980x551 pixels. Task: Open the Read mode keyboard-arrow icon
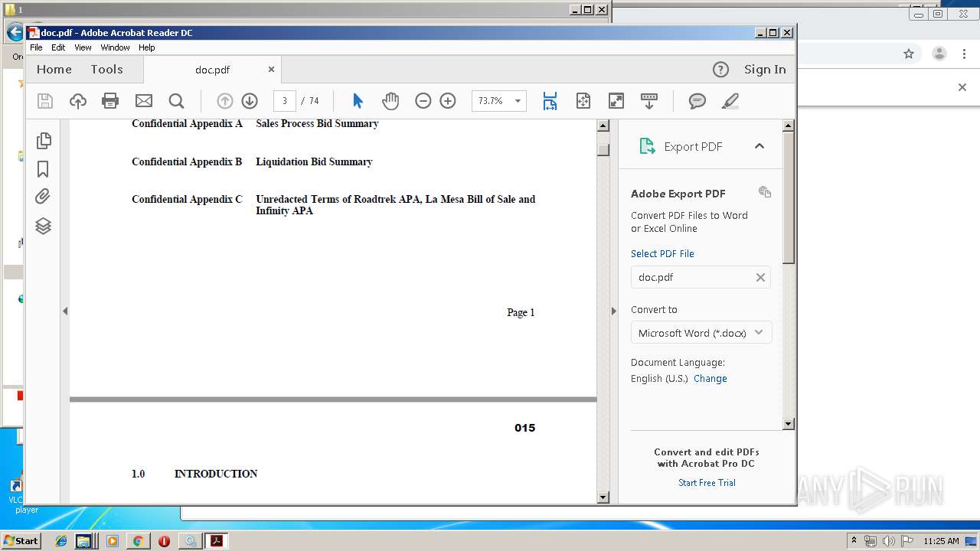(649, 101)
